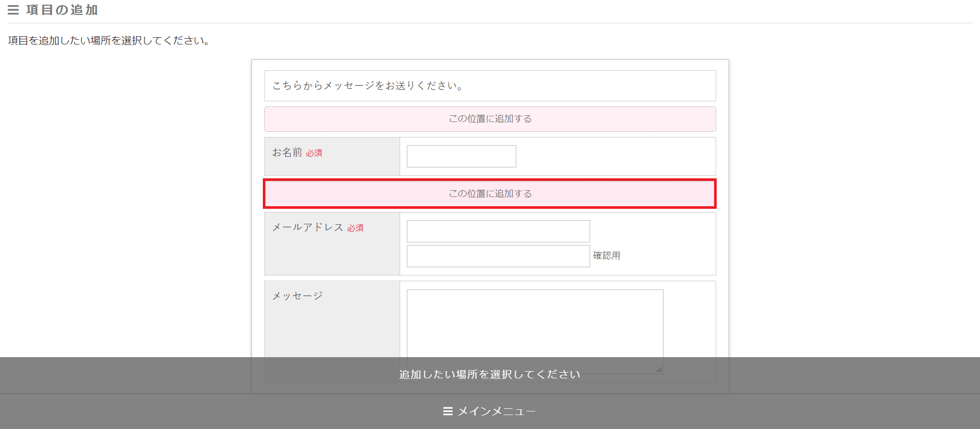Click the hamburger icon beside 項目の追加 heading

tap(13, 10)
